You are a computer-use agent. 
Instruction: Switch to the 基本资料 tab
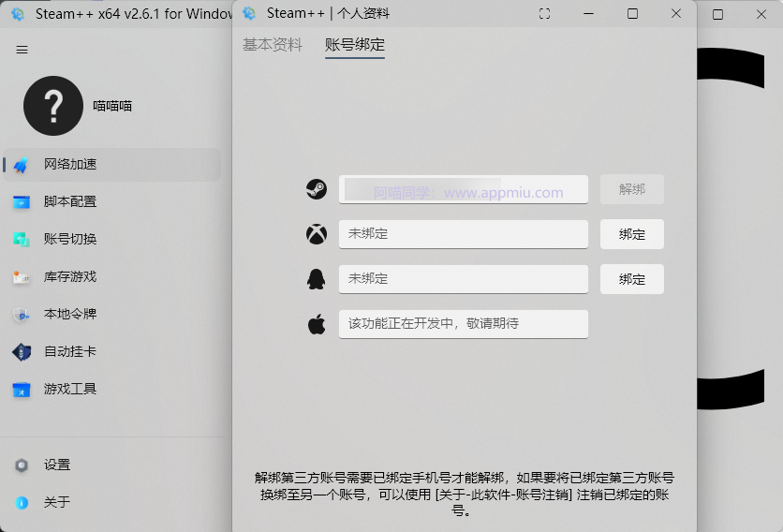[x=273, y=44]
